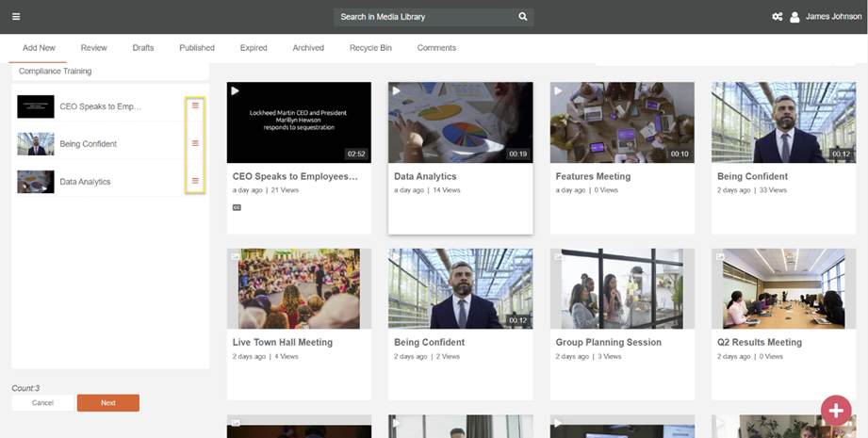Go to the Recycle Bin tab
868x438 pixels.
[x=370, y=48]
